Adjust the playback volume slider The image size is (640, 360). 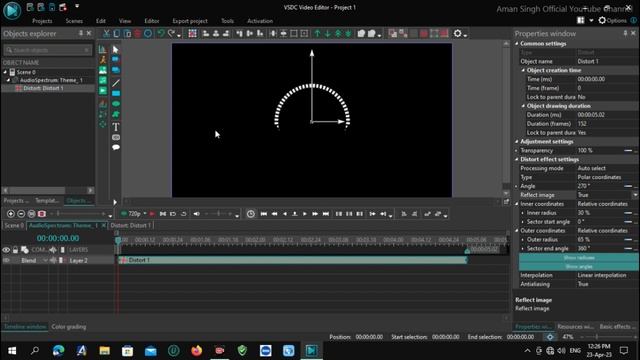[x=219, y=213]
